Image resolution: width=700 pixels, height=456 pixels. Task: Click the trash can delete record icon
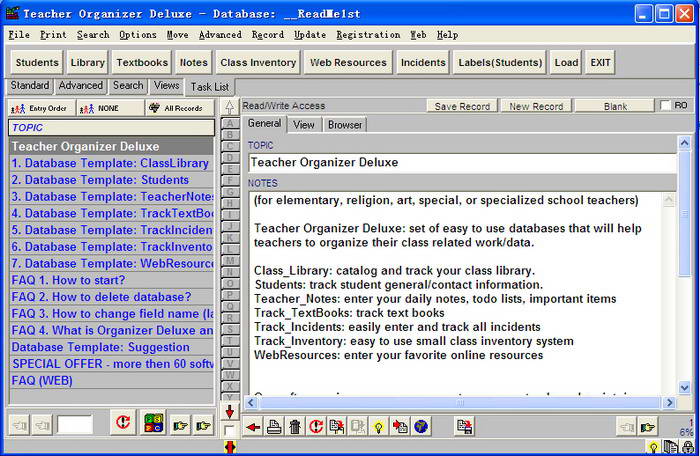click(x=295, y=427)
